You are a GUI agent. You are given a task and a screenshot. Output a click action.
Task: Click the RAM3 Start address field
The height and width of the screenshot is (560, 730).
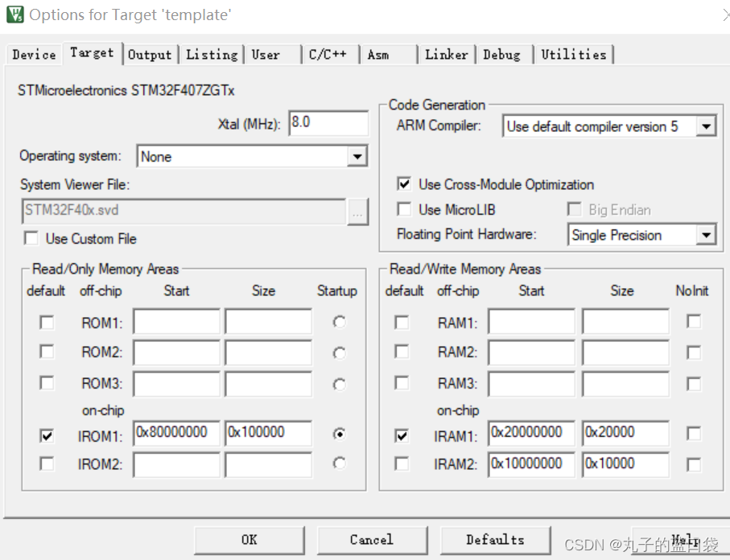[x=532, y=384]
